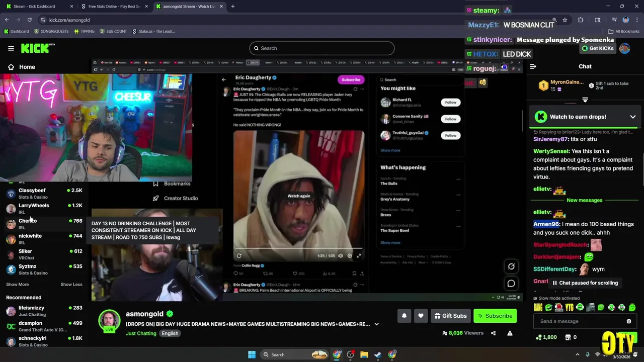Click the English language tag
Viewport: 644px width, 362px height.
(x=170, y=333)
